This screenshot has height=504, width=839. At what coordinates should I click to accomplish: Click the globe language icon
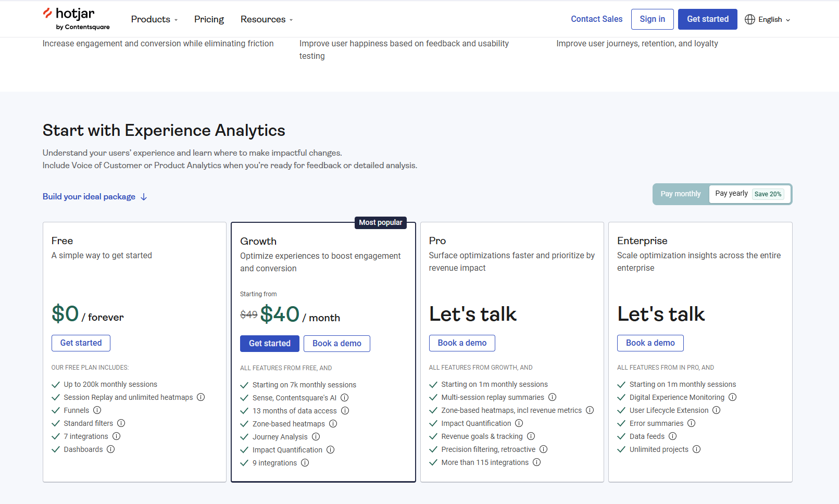(749, 19)
